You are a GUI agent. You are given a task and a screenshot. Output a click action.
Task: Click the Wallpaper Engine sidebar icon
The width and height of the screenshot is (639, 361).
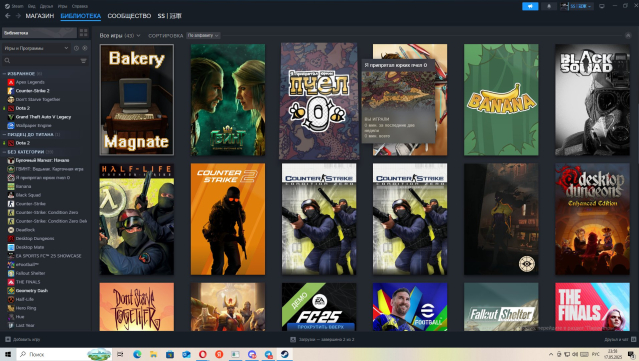(x=11, y=125)
